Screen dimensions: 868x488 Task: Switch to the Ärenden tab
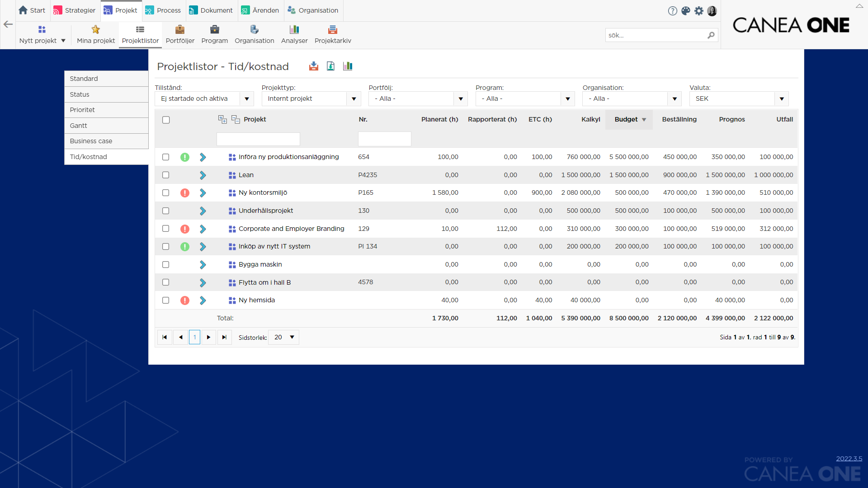(260, 10)
